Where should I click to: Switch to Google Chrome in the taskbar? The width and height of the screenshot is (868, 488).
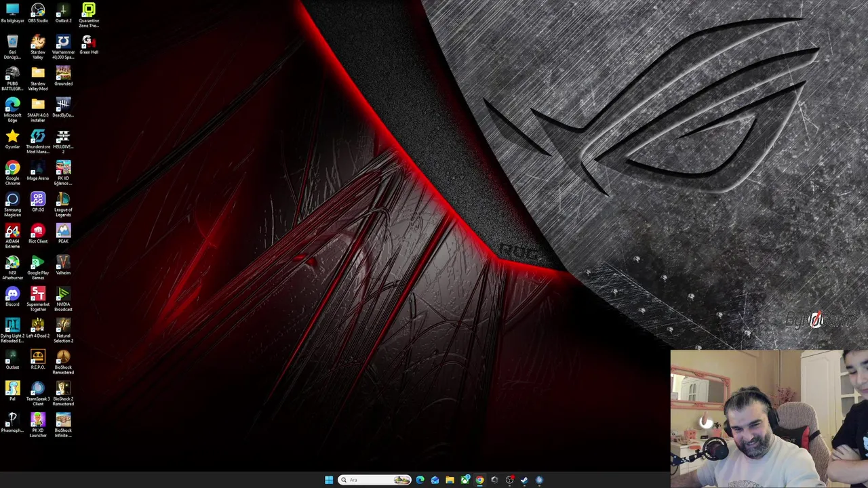(479, 480)
